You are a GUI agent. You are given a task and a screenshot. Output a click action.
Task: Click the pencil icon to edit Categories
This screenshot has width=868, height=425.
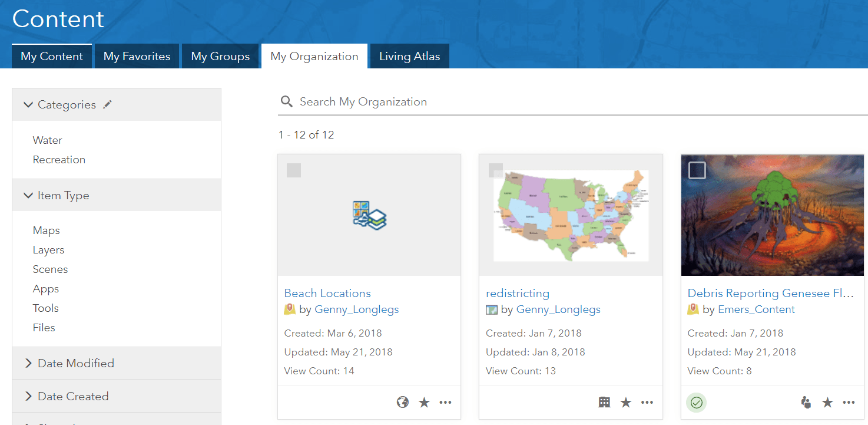point(107,104)
